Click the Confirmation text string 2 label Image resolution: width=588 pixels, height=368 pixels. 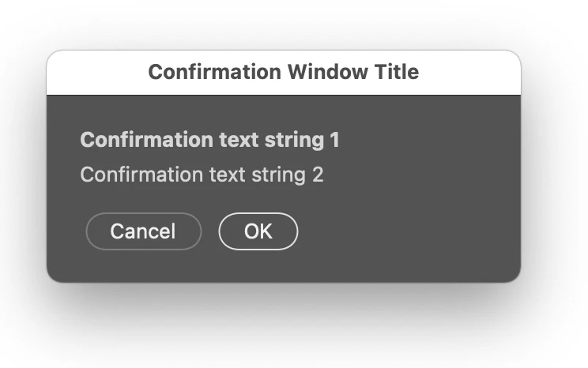pos(202,175)
